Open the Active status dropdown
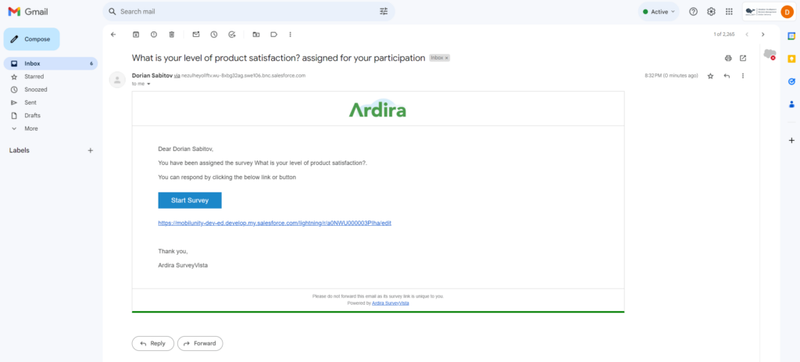This screenshot has height=362, width=800. tap(659, 12)
